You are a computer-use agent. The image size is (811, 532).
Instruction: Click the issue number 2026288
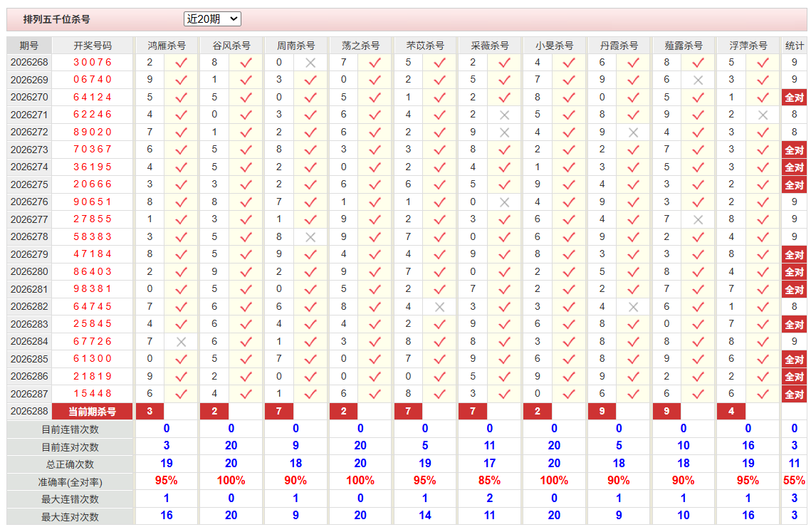[29, 412]
